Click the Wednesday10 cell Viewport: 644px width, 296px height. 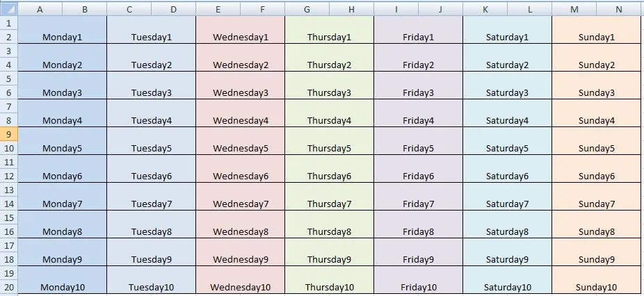[240, 280]
